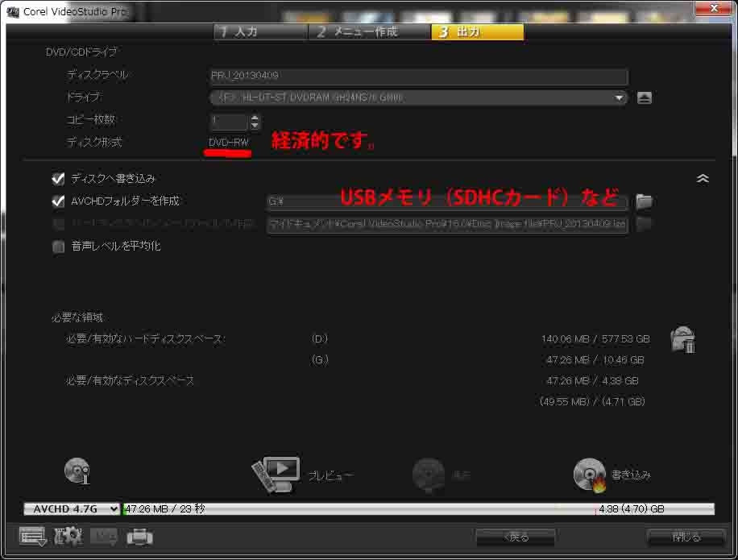Edit the AVCHD folder path field
The width and height of the screenshot is (738, 560).
coord(447,202)
